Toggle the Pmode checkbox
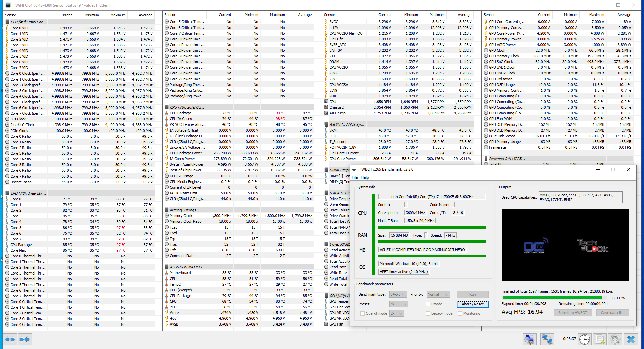Viewport: 644px width, 349px height. pos(428,304)
